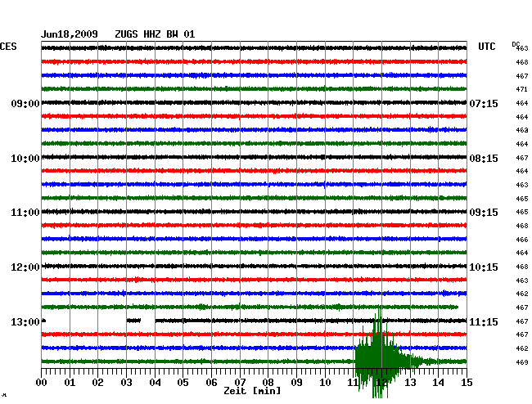Select the '12:00' local time label
This screenshot has height=404, width=532.
25,267
